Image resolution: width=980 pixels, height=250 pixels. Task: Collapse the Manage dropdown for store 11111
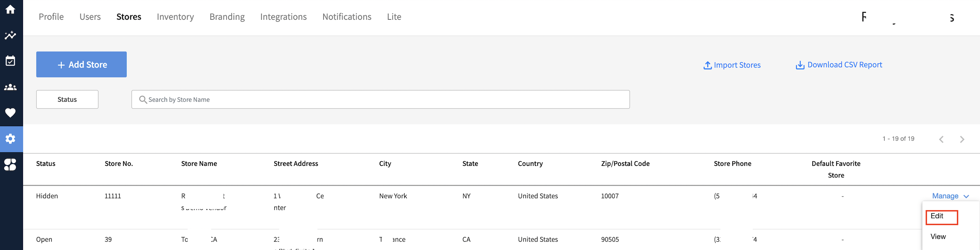click(950, 196)
